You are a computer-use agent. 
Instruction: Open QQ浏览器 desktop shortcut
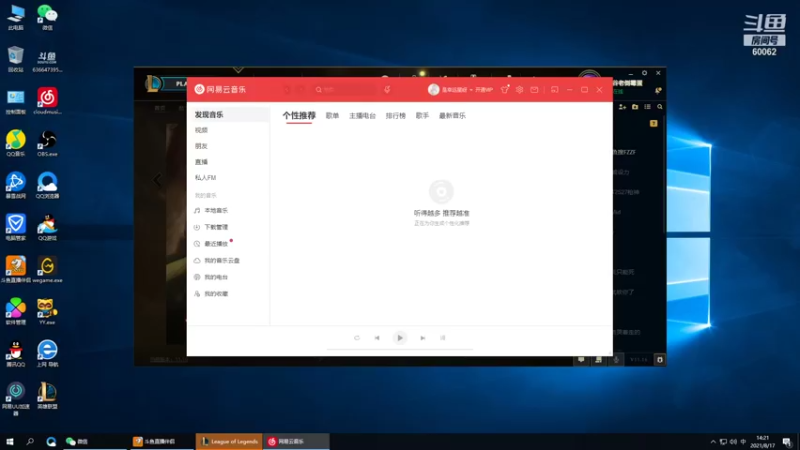coord(47,185)
